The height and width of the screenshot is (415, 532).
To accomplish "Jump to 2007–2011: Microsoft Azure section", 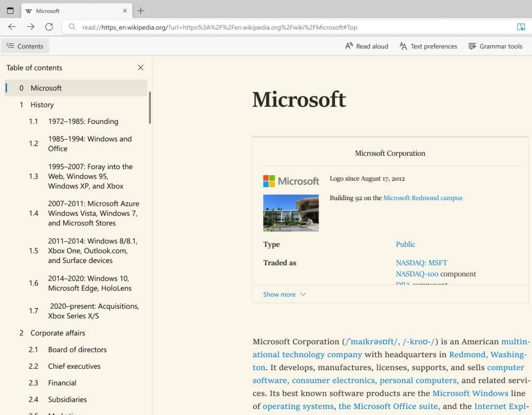I will 93,213.
